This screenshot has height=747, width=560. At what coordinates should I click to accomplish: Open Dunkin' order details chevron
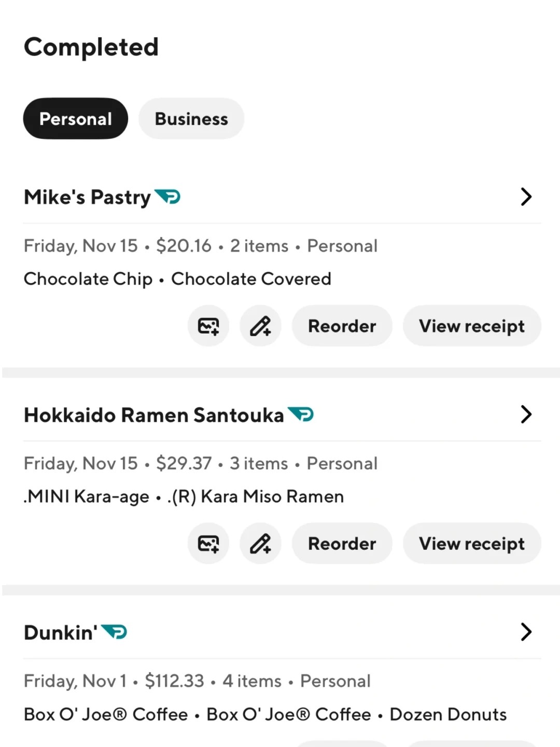click(x=526, y=631)
